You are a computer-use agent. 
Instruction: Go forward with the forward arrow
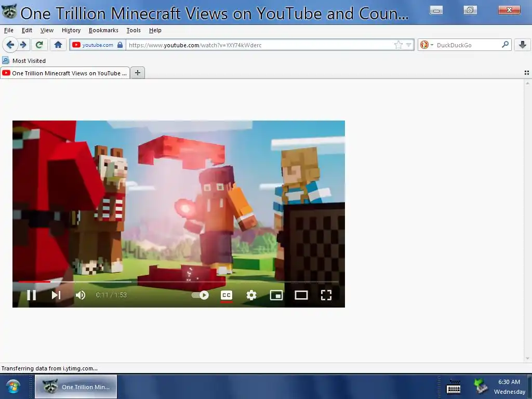[x=23, y=45]
